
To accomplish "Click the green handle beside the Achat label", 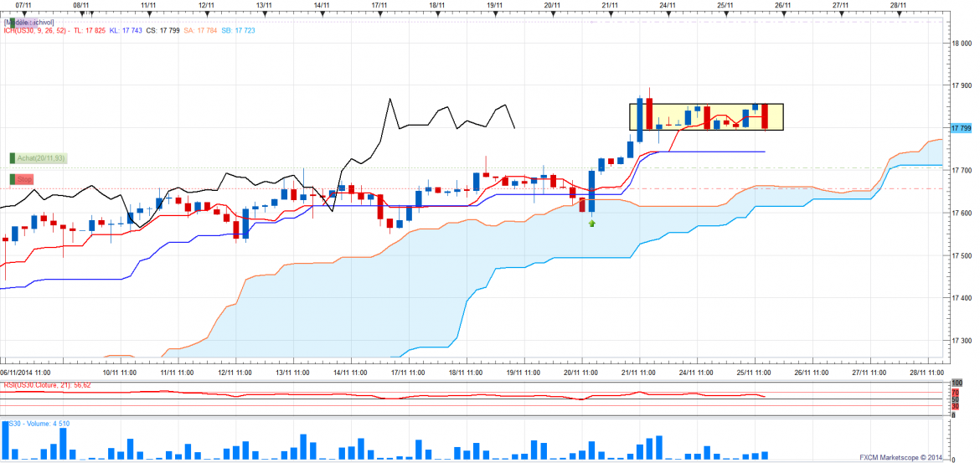I will 12,159.
